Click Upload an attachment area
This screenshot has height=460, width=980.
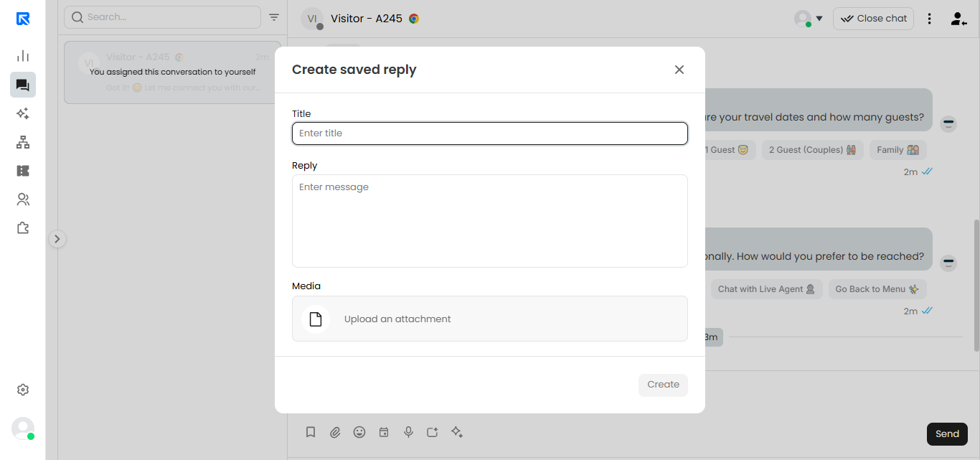[490, 319]
